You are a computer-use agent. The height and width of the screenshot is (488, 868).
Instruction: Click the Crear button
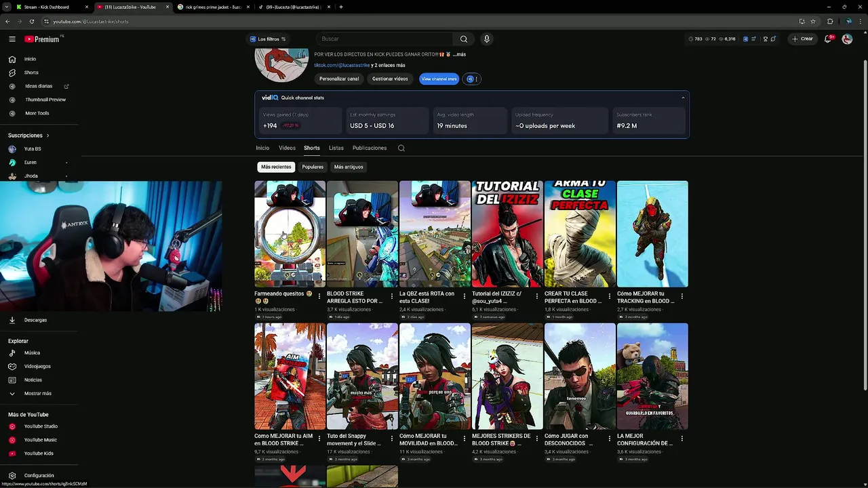coord(802,39)
